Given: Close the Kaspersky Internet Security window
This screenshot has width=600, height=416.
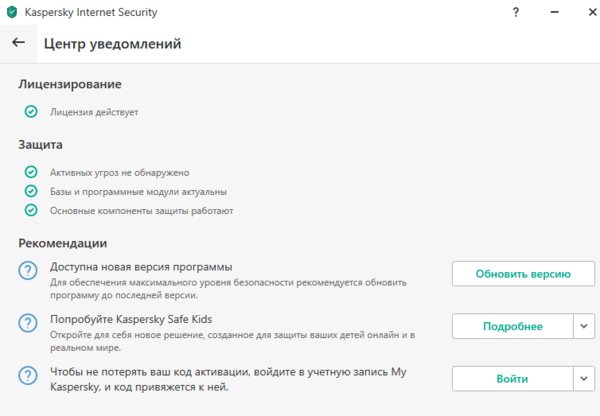Looking at the screenshot, I should click(x=580, y=12).
